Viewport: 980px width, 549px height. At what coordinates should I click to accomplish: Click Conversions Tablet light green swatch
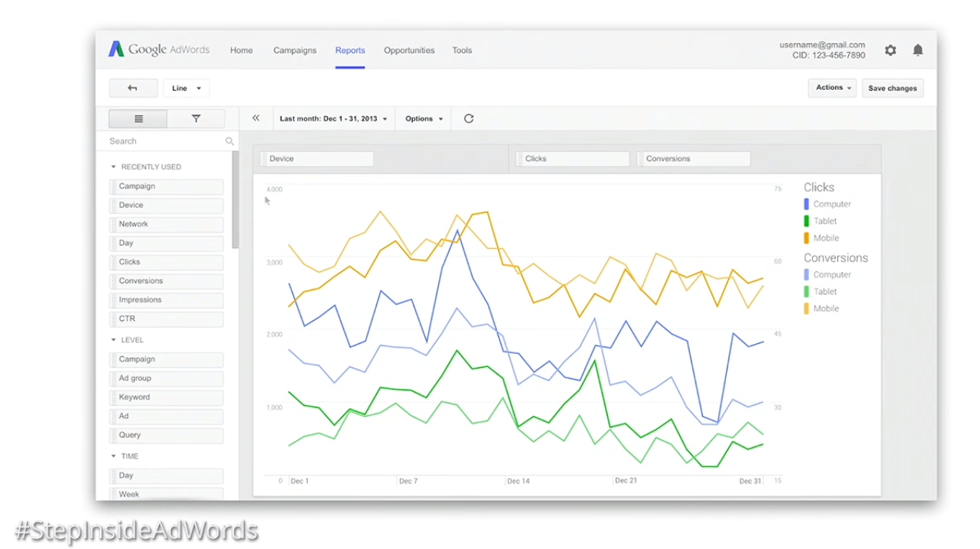[806, 292]
